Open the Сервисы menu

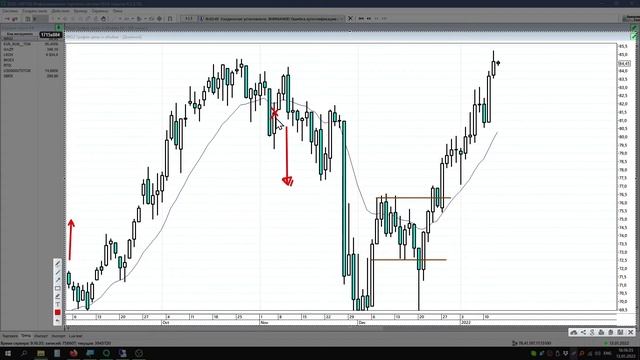100,11
